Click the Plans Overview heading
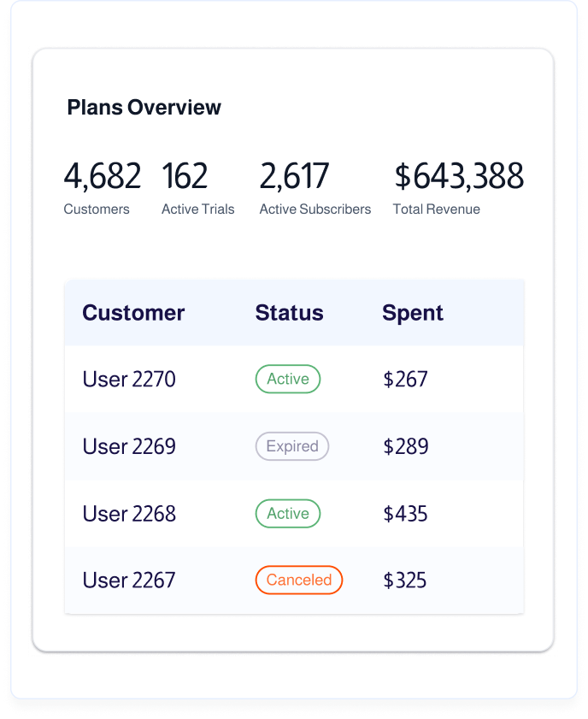 (144, 108)
